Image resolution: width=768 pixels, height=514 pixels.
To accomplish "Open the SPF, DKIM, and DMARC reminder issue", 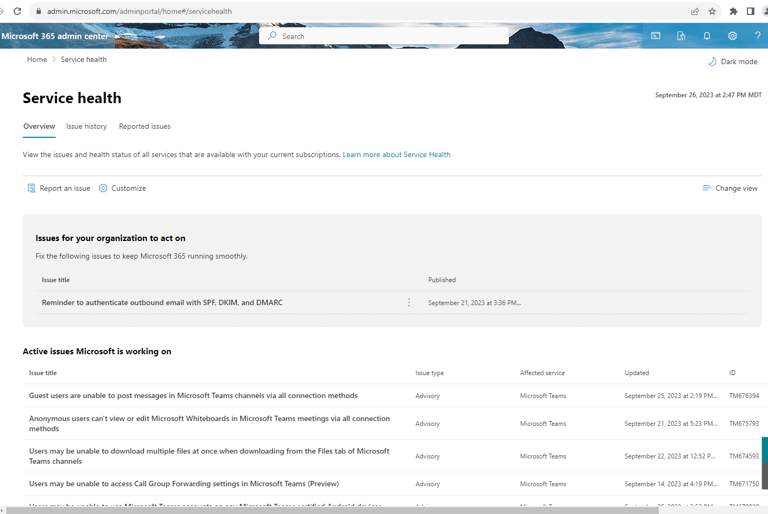I will coord(162,302).
